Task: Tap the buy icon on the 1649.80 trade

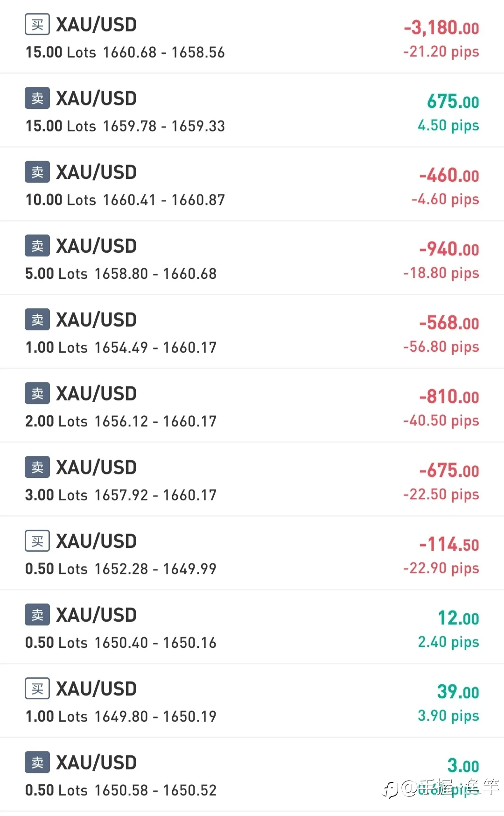Action: (x=37, y=689)
